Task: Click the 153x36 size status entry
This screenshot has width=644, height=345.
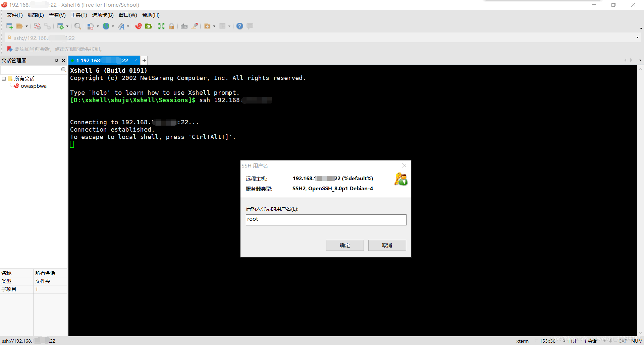Action: (x=545, y=341)
